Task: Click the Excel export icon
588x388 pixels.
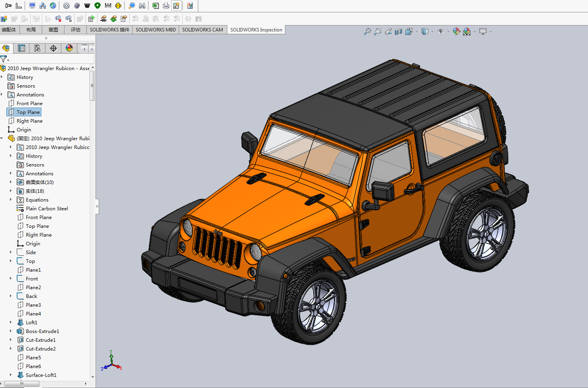Action: (x=156, y=6)
